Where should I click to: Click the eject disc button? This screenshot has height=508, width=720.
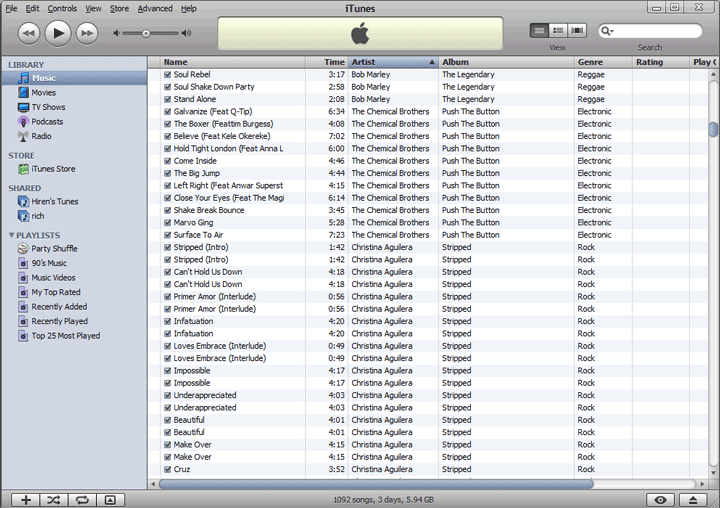point(693,500)
